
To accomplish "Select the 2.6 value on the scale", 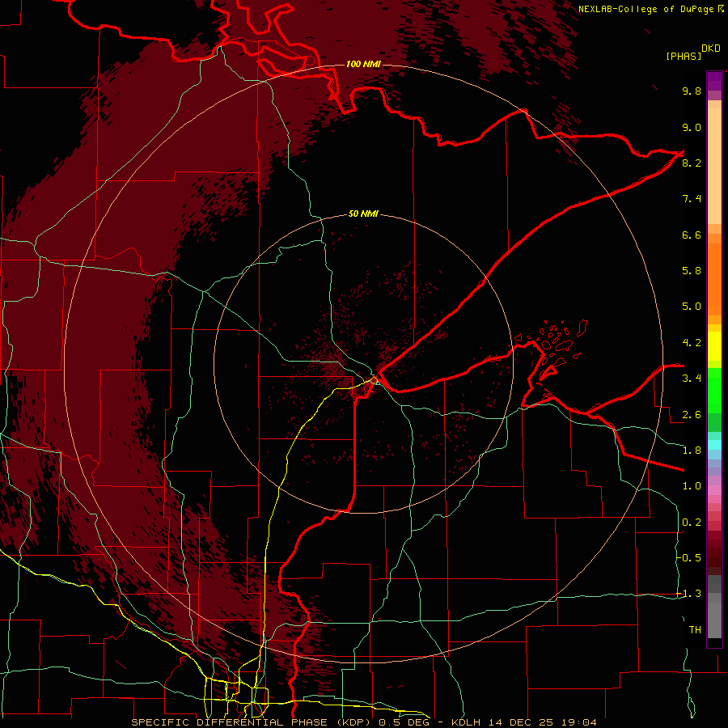I will tap(692, 415).
